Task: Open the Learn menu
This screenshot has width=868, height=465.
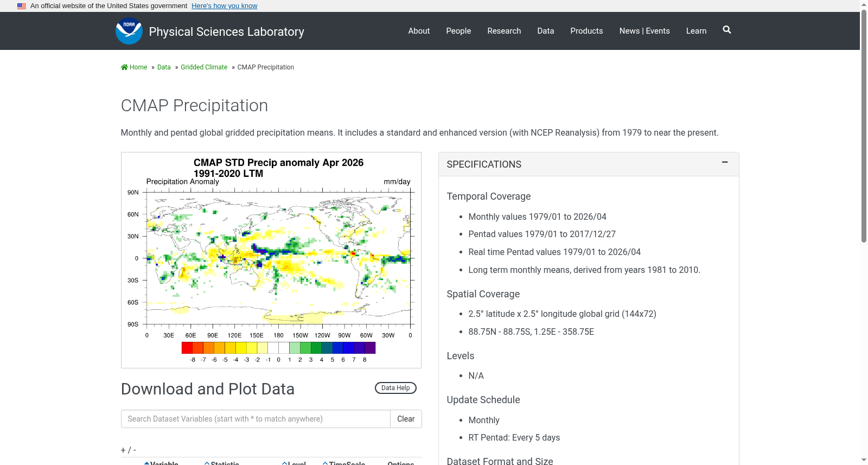Action: pyautogui.click(x=696, y=31)
